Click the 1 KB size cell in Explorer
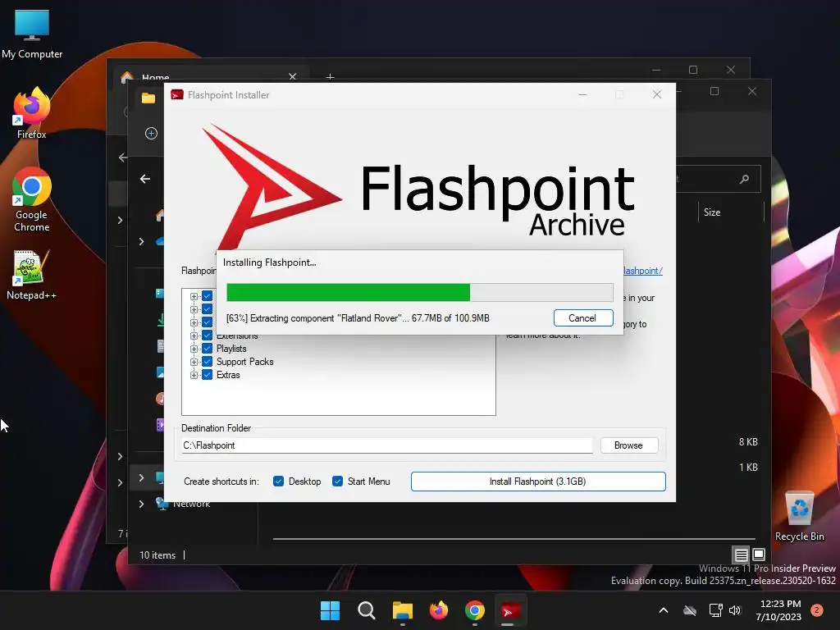 tap(748, 467)
